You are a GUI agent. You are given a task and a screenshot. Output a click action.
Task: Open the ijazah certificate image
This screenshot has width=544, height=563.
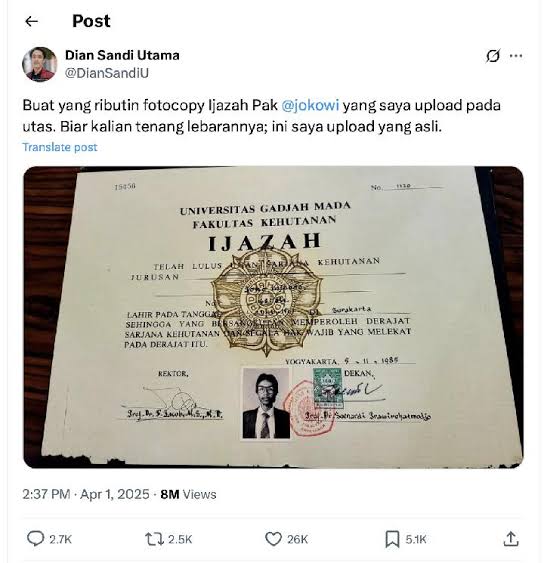click(x=273, y=317)
